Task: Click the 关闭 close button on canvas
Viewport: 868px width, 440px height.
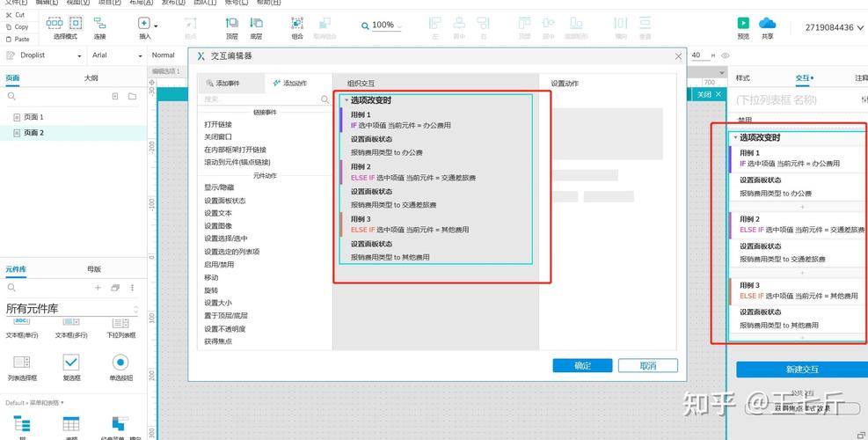Action: click(x=709, y=95)
